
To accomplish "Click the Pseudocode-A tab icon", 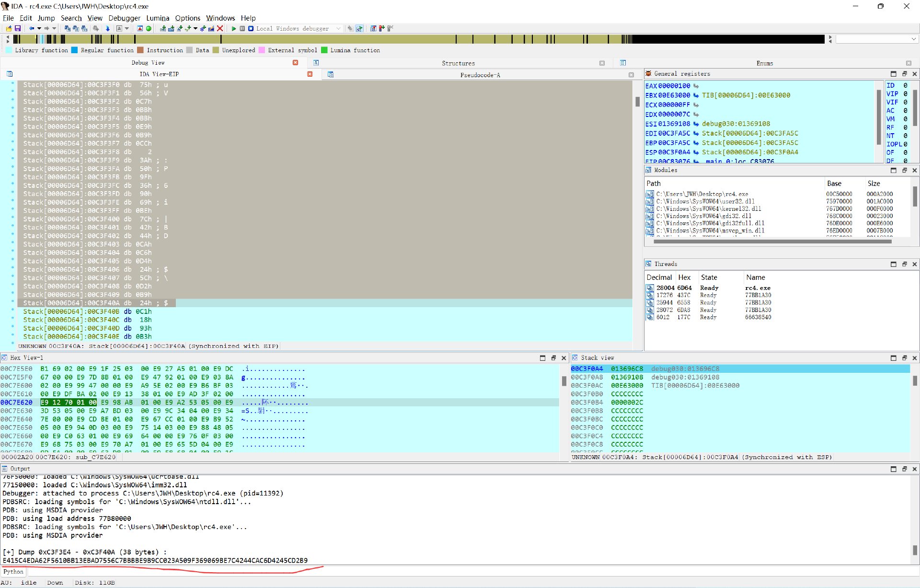I will tap(331, 75).
